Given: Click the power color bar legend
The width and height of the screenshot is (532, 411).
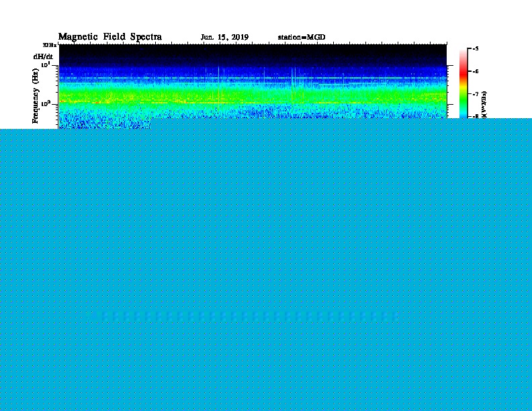Looking at the screenshot, I should [463, 84].
